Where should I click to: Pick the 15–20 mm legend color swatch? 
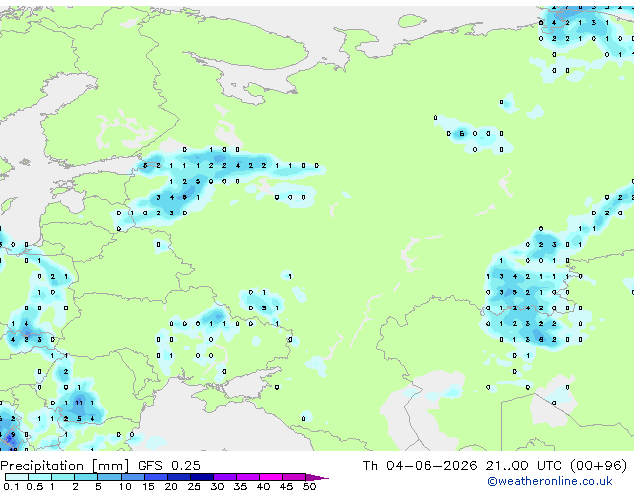[x=155, y=477]
